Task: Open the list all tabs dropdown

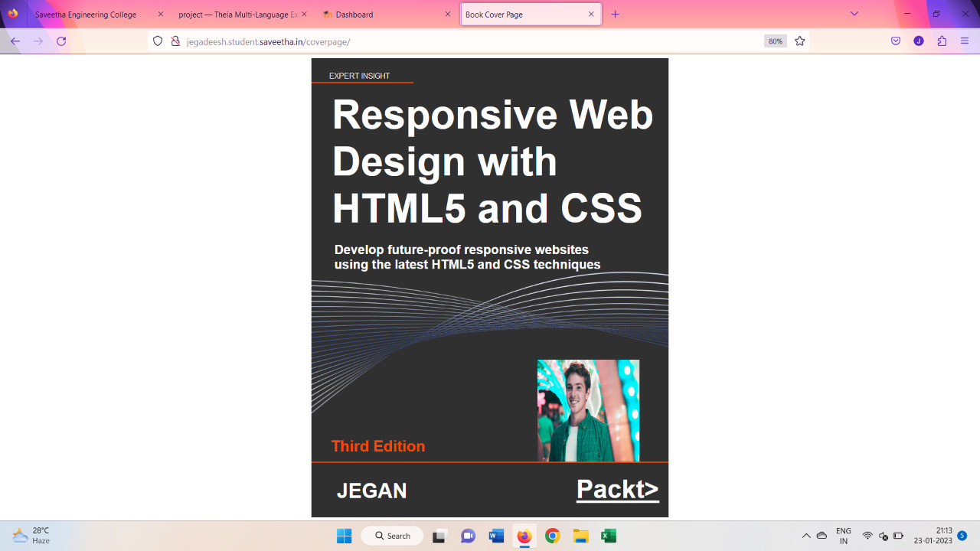Action: [x=854, y=14]
